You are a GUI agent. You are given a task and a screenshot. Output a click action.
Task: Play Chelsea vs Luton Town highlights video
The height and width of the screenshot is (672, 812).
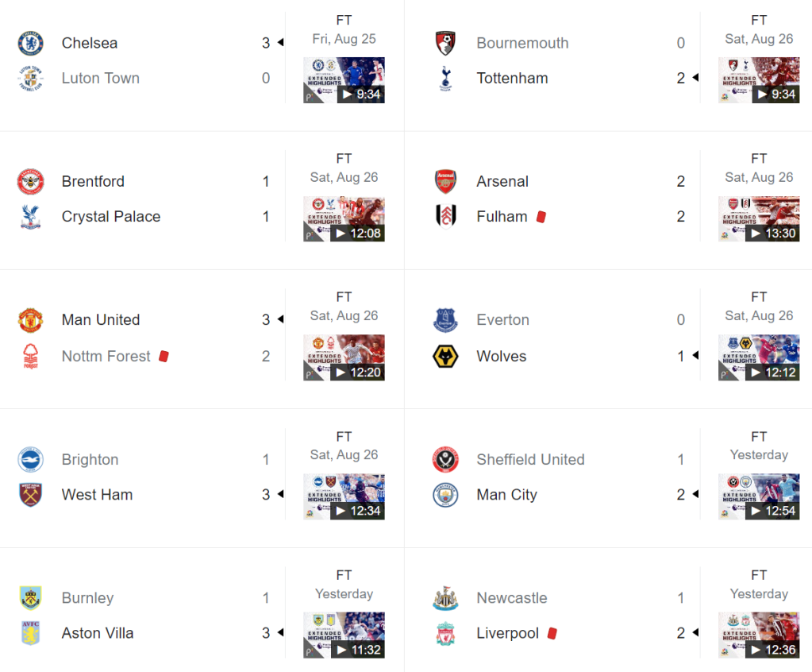(x=344, y=80)
